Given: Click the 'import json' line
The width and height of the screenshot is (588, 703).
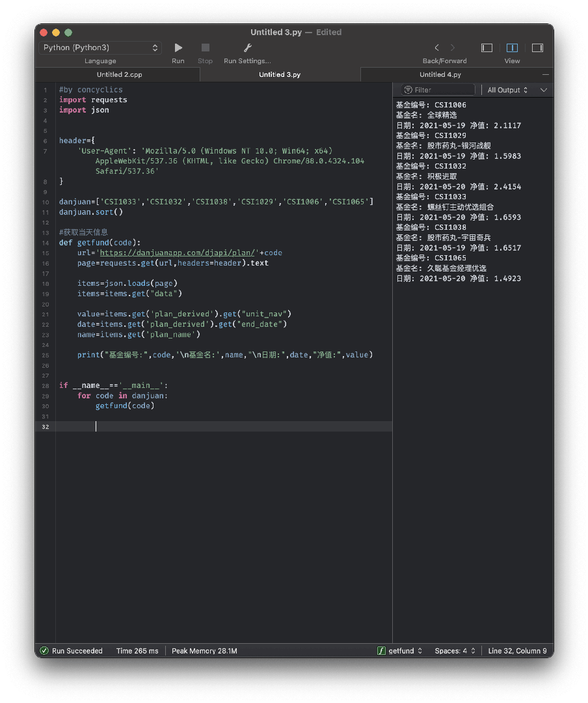Looking at the screenshot, I should tap(84, 110).
